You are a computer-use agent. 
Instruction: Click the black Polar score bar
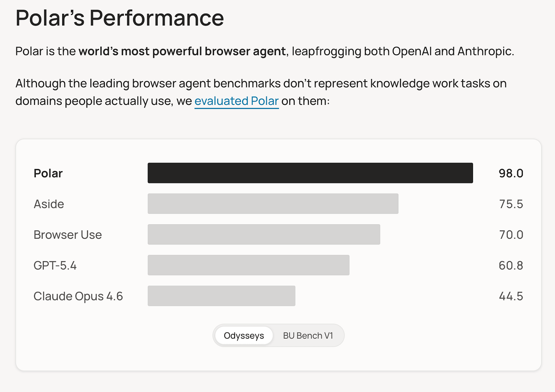[310, 173]
